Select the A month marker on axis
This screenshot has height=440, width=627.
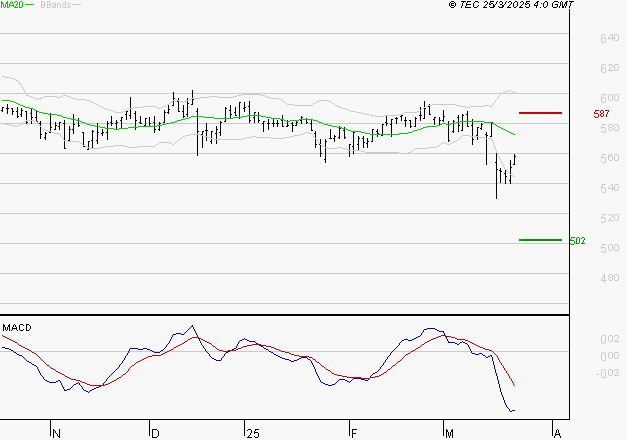[557, 434]
